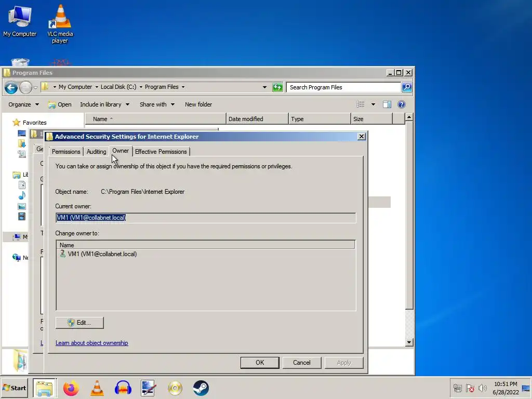The width and height of the screenshot is (532, 399).
Task: Open Audacity headphones icon in taskbar
Action: click(123, 388)
